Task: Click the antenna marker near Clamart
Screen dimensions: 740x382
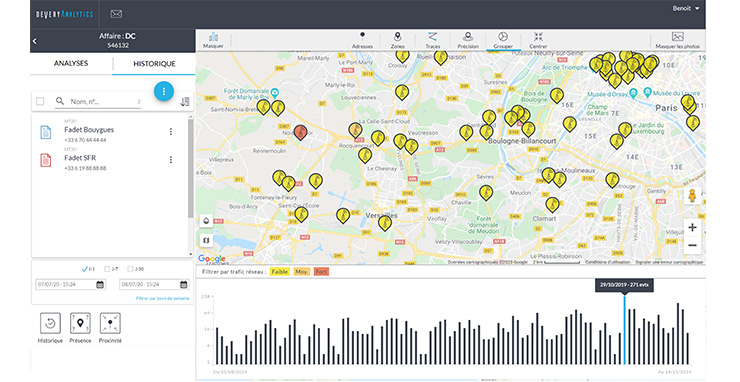Action: [x=552, y=204]
